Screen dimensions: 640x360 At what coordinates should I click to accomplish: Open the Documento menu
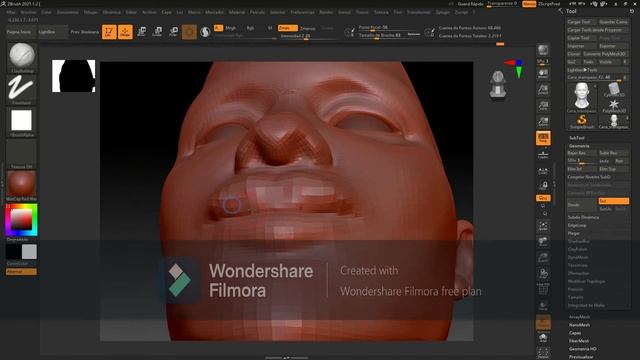point(68,12)
